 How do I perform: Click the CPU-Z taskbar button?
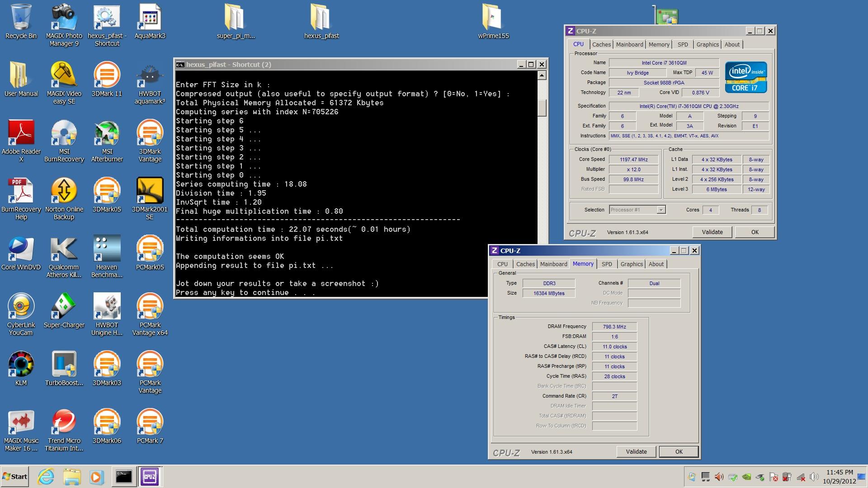(x=150, y=477)
